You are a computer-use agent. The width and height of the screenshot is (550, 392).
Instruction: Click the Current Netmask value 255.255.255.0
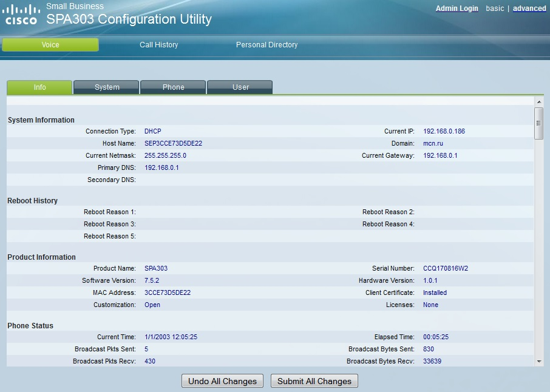tap(165, 155)
